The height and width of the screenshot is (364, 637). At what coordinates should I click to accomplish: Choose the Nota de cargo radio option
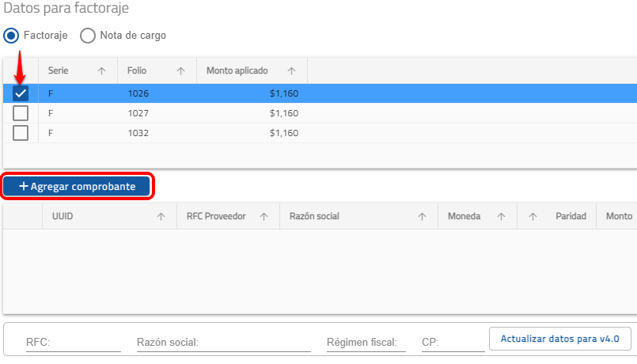click(87, 36)
